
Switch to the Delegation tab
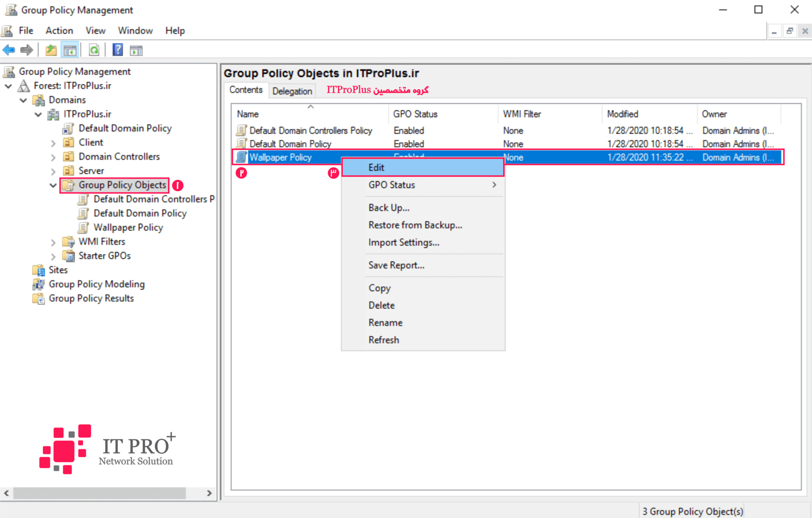292,91
